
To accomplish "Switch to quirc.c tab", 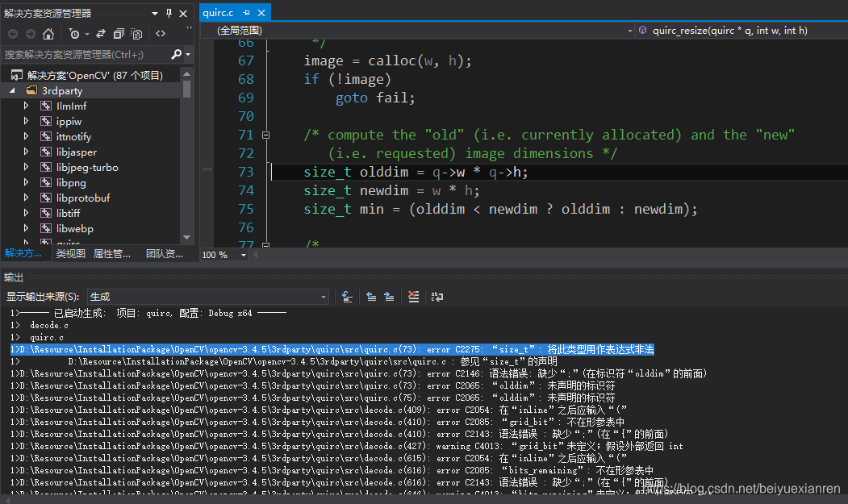I will click(x=219, y=12).
